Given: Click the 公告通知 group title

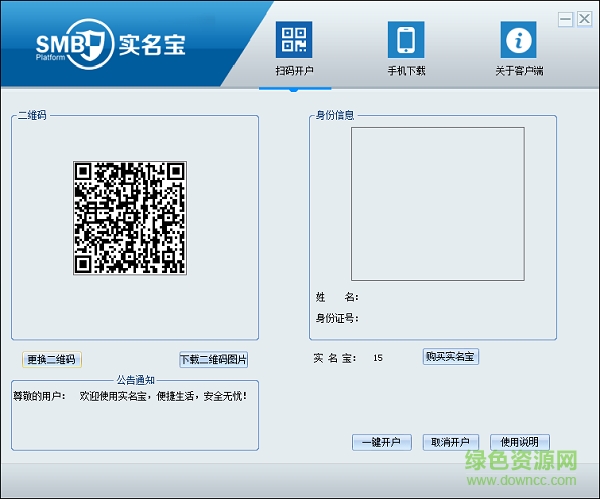Looking at the screenshot, I should pos(135,380).
